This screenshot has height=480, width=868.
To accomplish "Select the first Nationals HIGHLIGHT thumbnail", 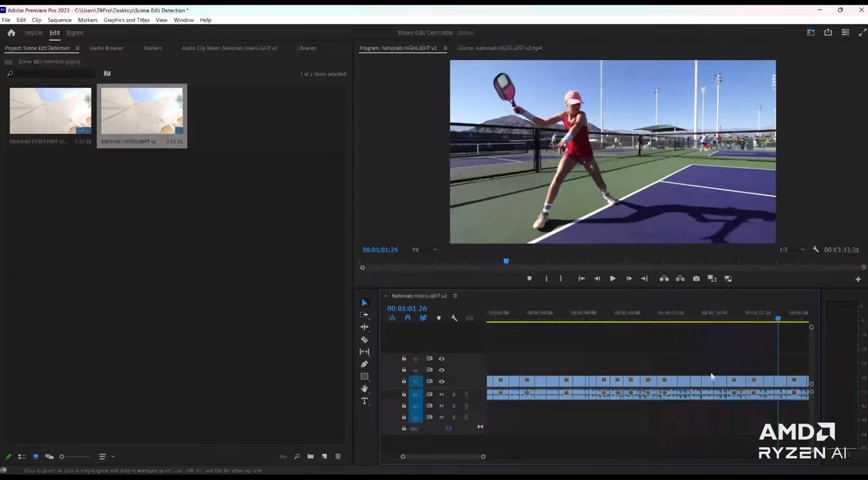I will (x=51, y=111).
